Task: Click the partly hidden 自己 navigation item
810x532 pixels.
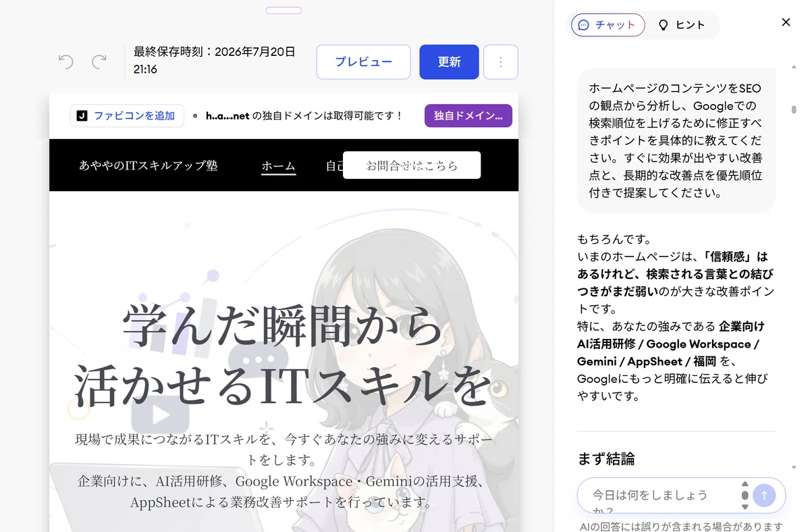Action: [334, 165]
